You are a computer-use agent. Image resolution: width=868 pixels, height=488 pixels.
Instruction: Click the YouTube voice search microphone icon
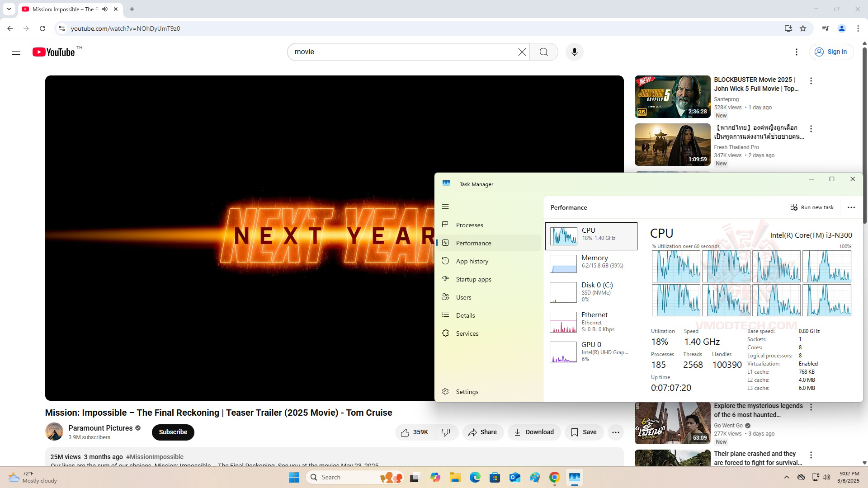point(574,52)
